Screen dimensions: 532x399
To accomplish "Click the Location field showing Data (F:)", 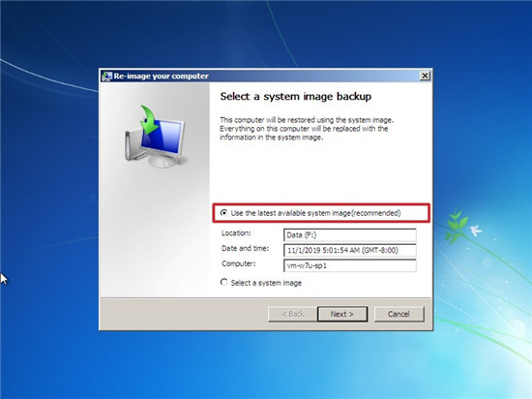I will 350,235.
